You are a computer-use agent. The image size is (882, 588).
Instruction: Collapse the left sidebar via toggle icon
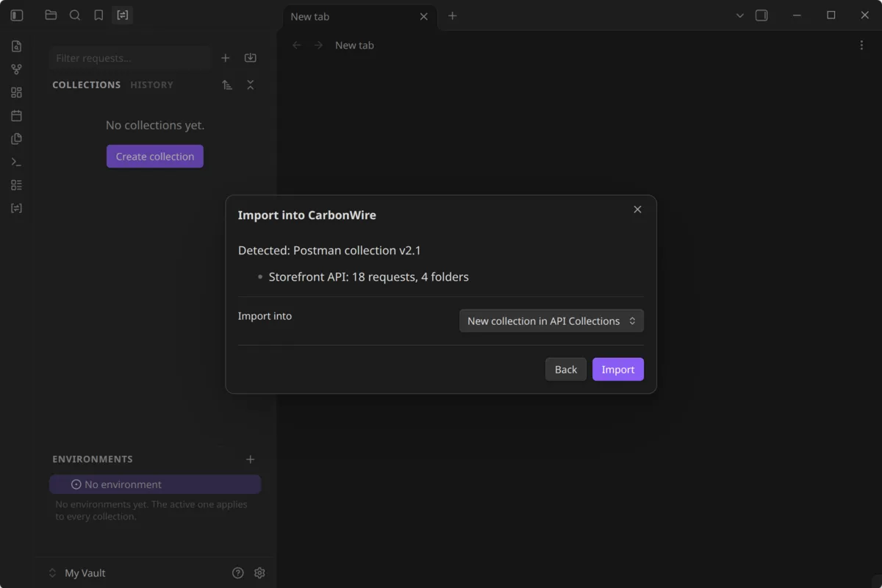tap(17, 15)
